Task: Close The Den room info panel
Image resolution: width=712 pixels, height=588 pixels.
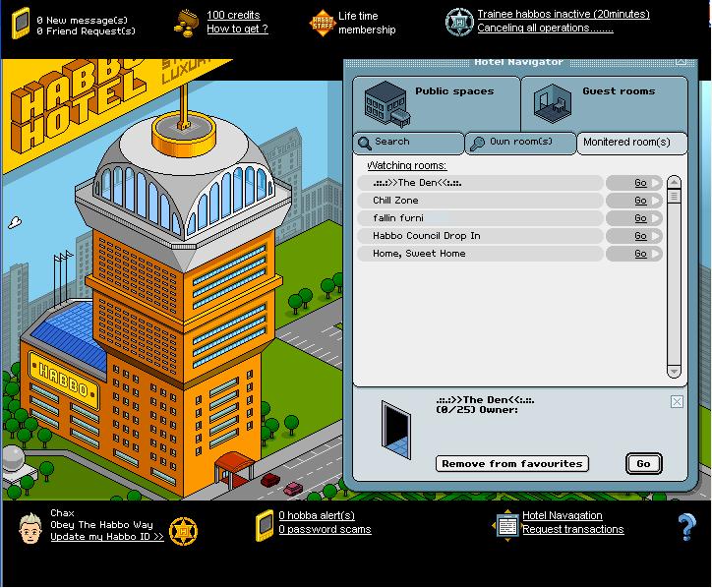Action: pos(677,402)
